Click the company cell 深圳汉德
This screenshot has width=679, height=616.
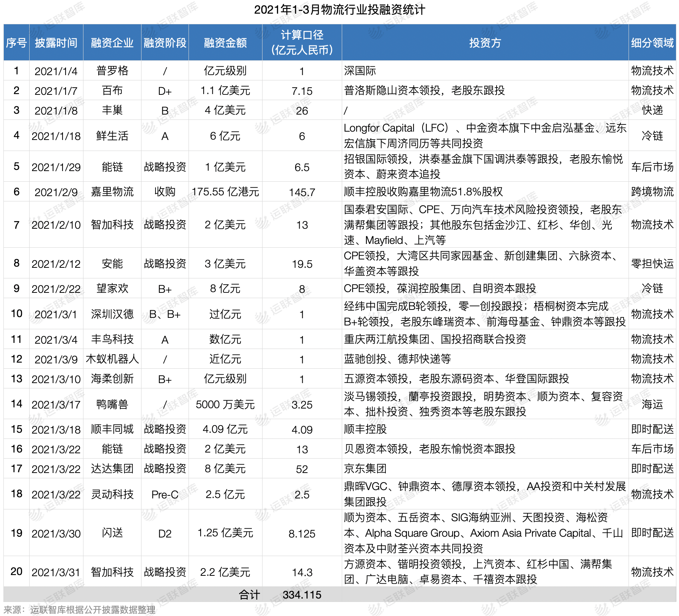click(112, 314)
